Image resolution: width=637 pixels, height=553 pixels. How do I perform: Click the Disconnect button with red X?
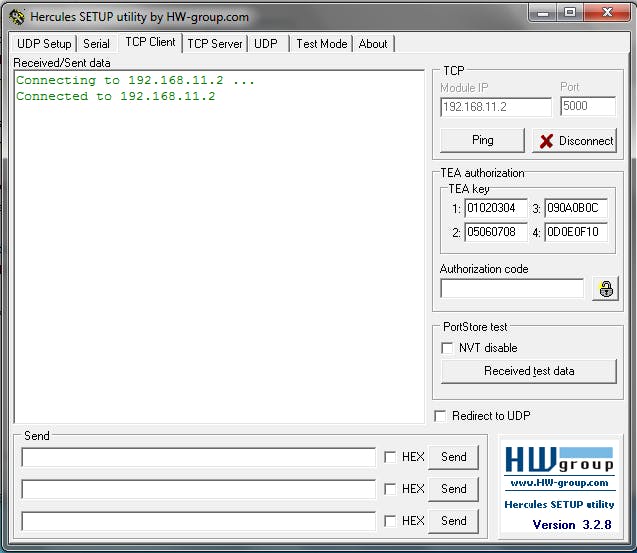[x=574, y=141]
